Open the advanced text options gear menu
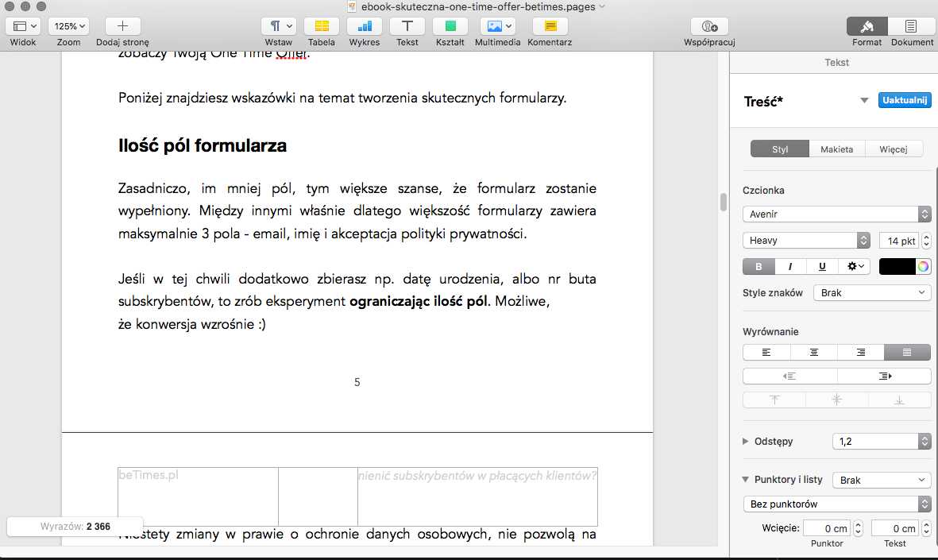 (x=855, y=266)
